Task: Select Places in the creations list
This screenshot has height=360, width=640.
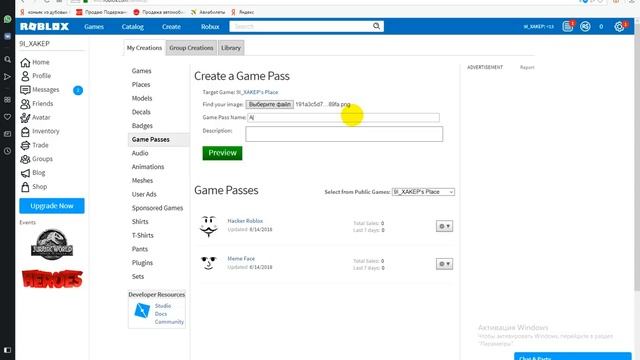Action: click(x=141, y=84)
